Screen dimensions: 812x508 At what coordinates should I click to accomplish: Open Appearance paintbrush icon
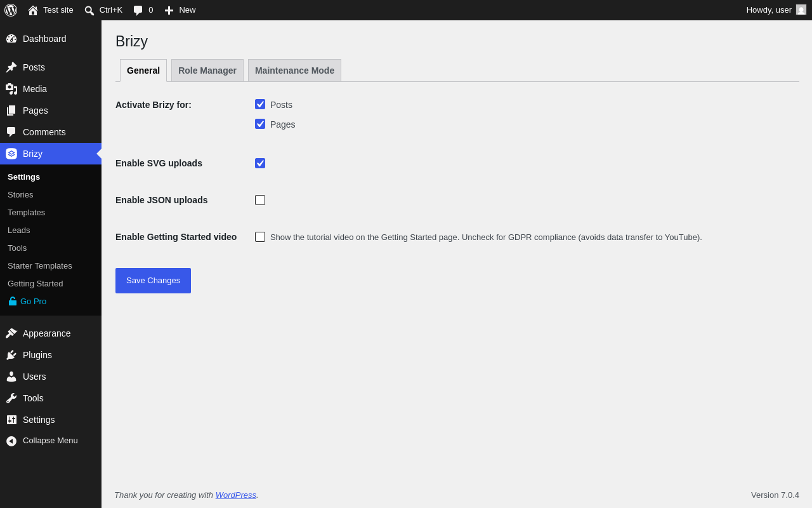coord(11,333)
